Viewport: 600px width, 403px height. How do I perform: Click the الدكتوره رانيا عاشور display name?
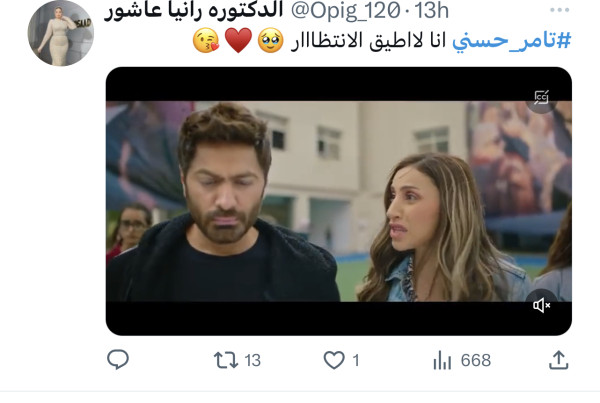(x=193, y=10)
